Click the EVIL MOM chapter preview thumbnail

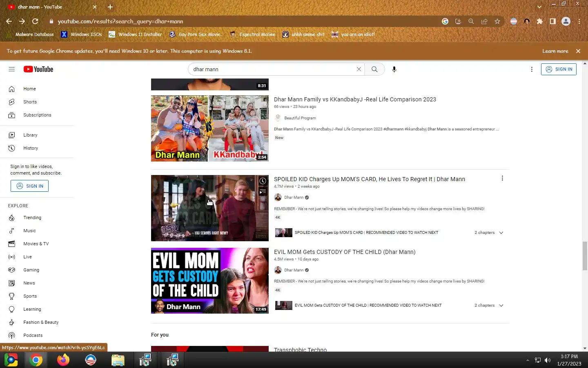pyautogui.click(x=283, y=305)
